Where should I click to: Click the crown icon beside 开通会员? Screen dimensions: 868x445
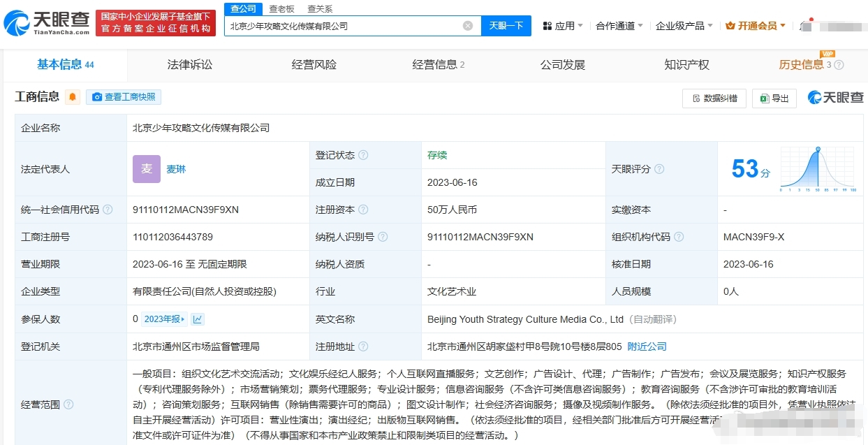coord(730,26)
